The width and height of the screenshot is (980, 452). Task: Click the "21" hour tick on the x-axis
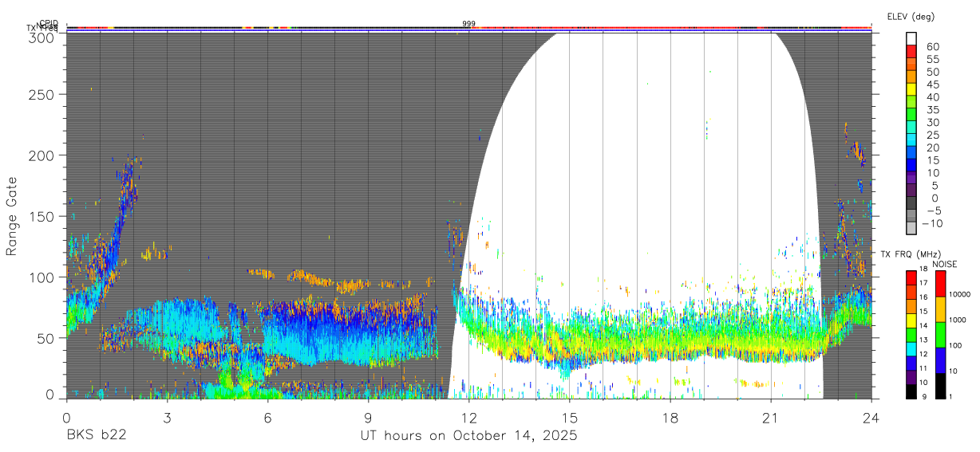(x=771, y=417)
